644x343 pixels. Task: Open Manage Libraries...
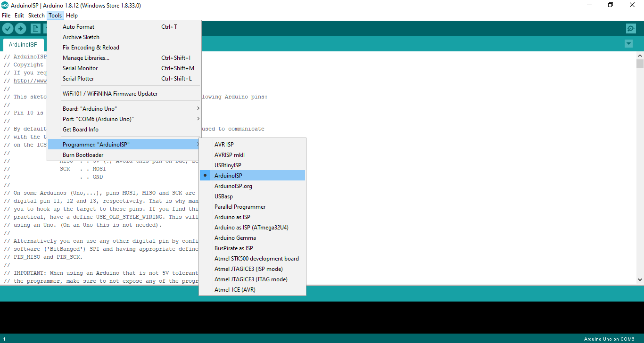124,58
